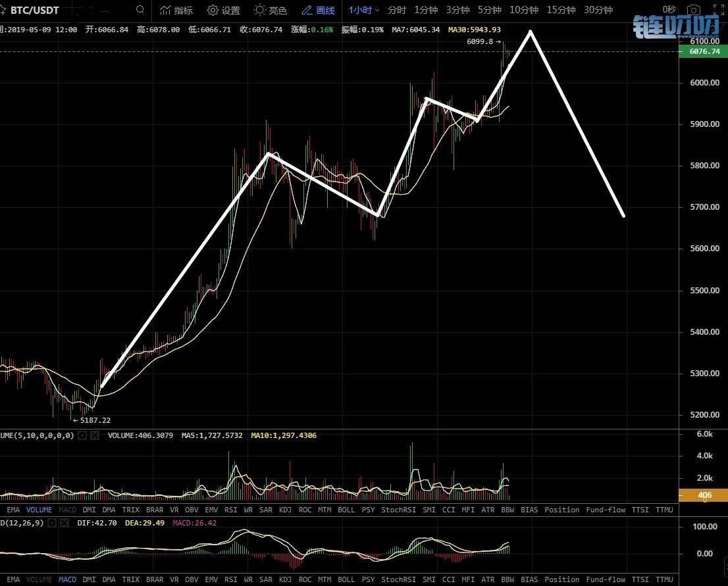Screen dimensions: 728x586
Task: Select KDJ in volume panel indicator row
Action: (x=285, y=510)
